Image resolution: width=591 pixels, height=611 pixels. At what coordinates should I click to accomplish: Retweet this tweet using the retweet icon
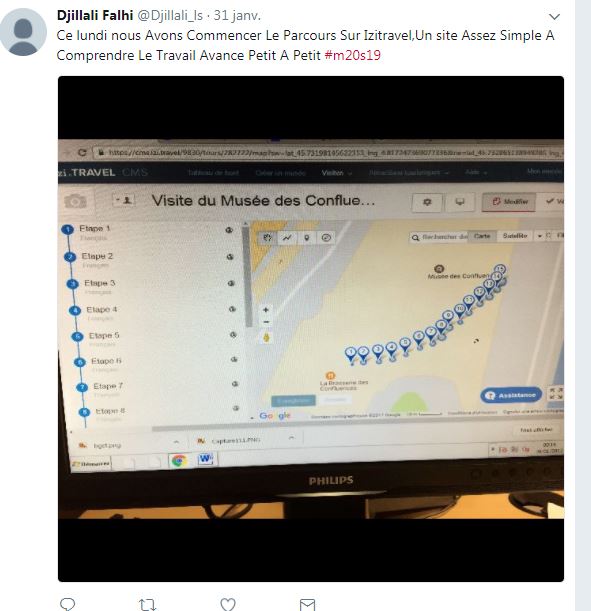148,605
